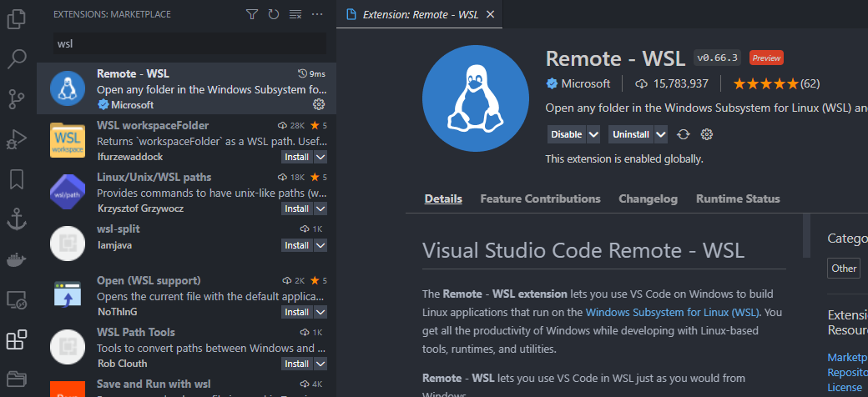
Task: Expand install options for wsl-split
Action: click(320, 245)
